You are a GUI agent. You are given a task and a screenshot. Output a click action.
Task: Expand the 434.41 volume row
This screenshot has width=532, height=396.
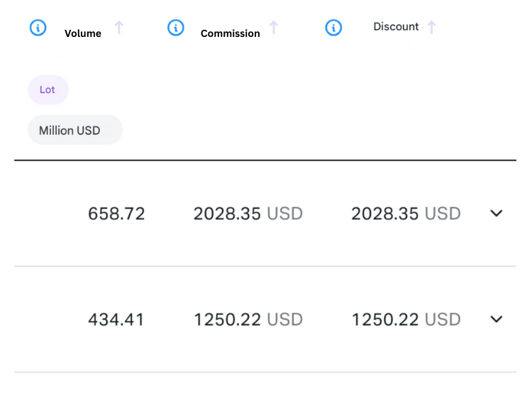tap(497, 319)
